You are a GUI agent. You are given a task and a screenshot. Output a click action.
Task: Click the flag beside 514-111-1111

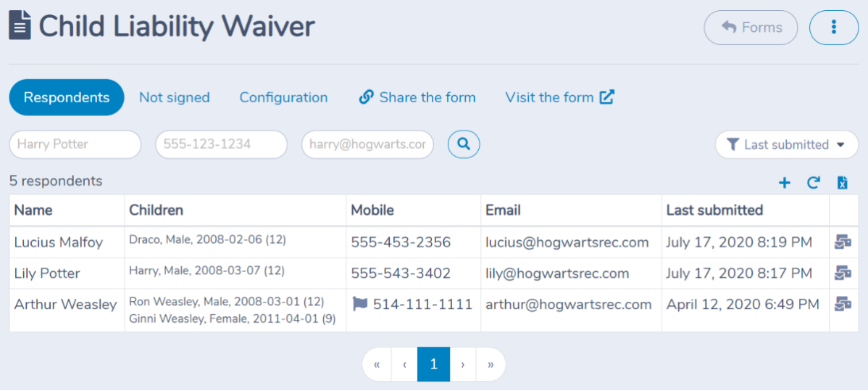[x=360, y=303]
